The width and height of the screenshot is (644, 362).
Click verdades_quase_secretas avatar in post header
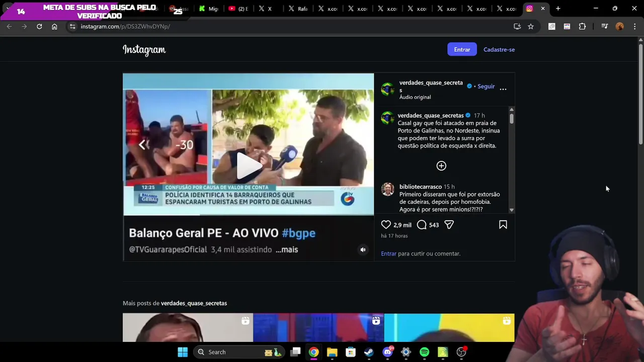[387, 89]
